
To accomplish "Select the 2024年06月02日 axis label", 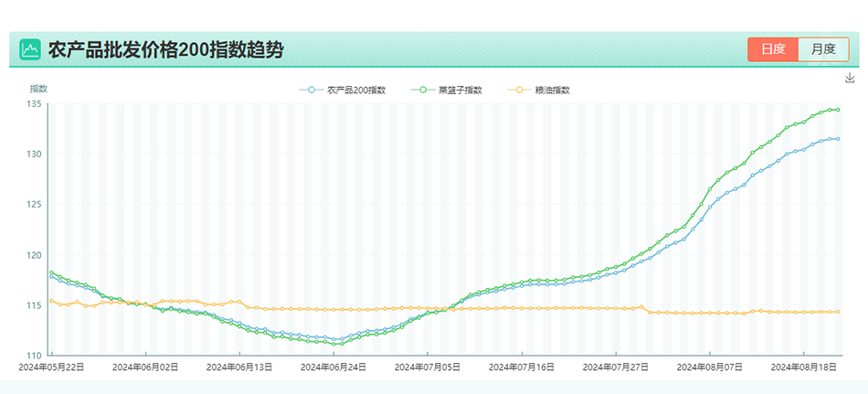I will (x=146, y=367).
